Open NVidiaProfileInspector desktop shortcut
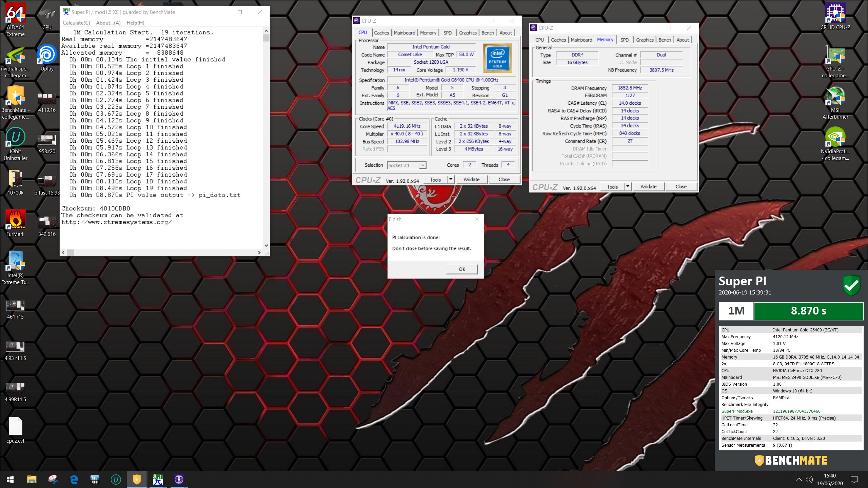868x488 pixels. (835, 144)
